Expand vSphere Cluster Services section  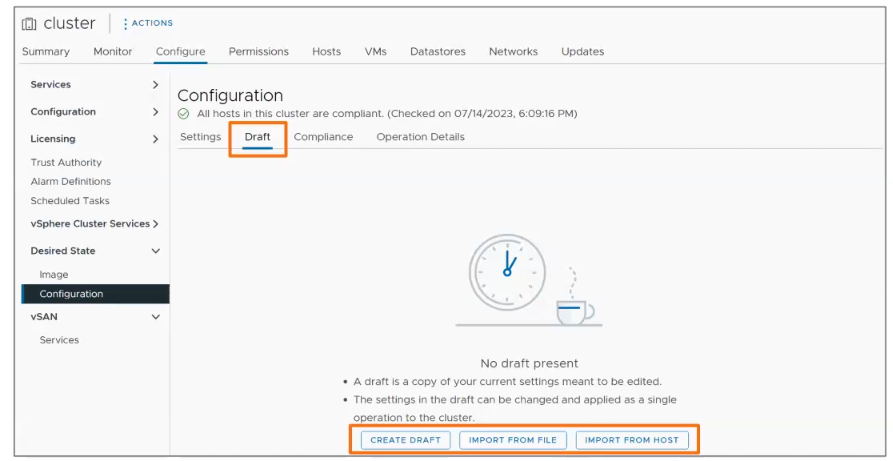tap(155, 224)
